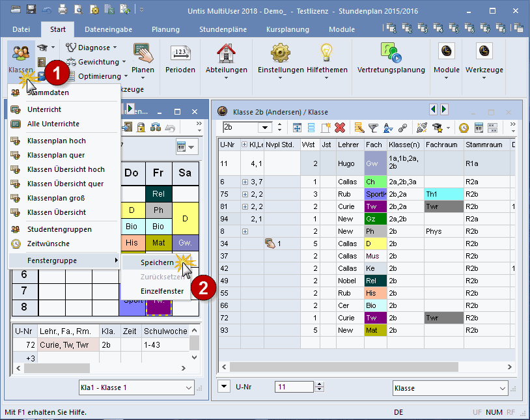Image resolution: width=530 pixels, height=420 pixels.
Task: Expand the coupling row for U-Nr 75
Action: (245, 194)
